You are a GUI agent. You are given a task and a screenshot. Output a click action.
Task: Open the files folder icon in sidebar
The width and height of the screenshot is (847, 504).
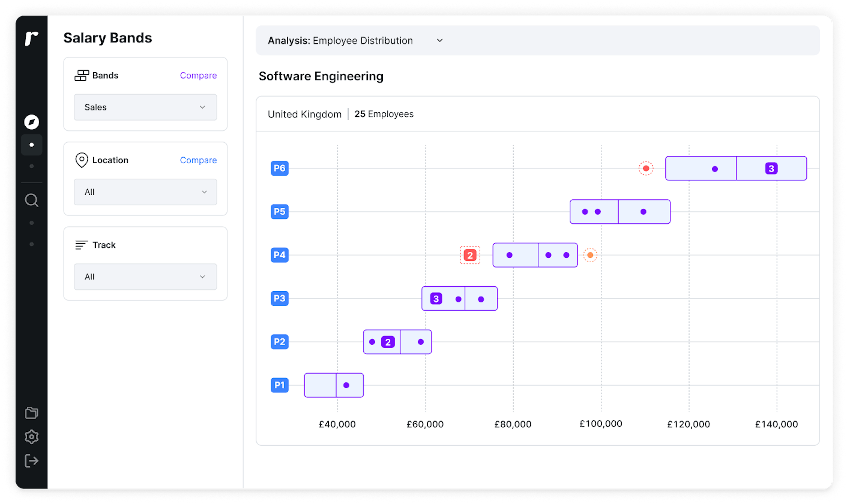coord(32,413)
